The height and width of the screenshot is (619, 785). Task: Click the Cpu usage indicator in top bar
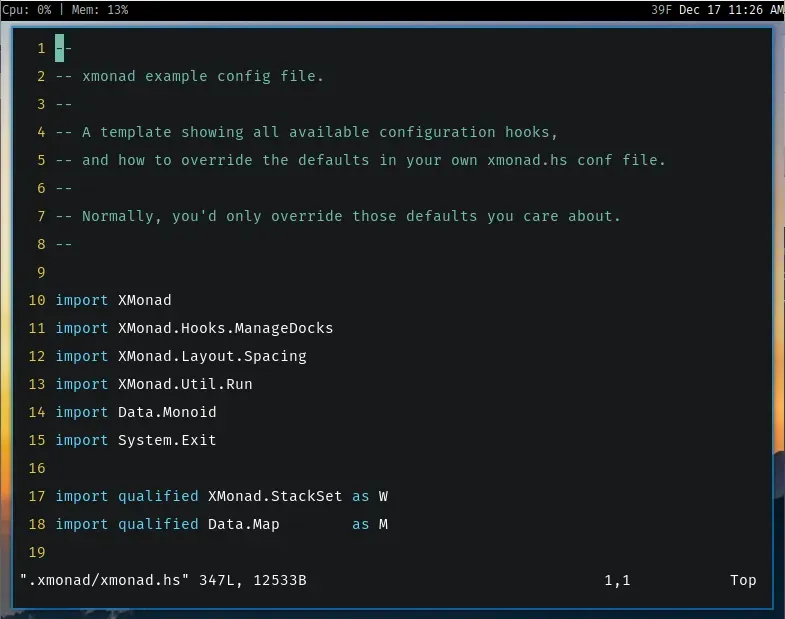(x=27, y=10)
